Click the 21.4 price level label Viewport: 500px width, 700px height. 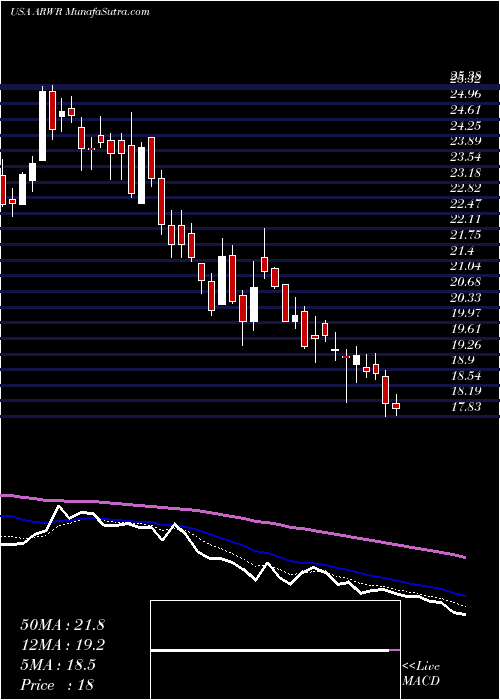point(462,250)
